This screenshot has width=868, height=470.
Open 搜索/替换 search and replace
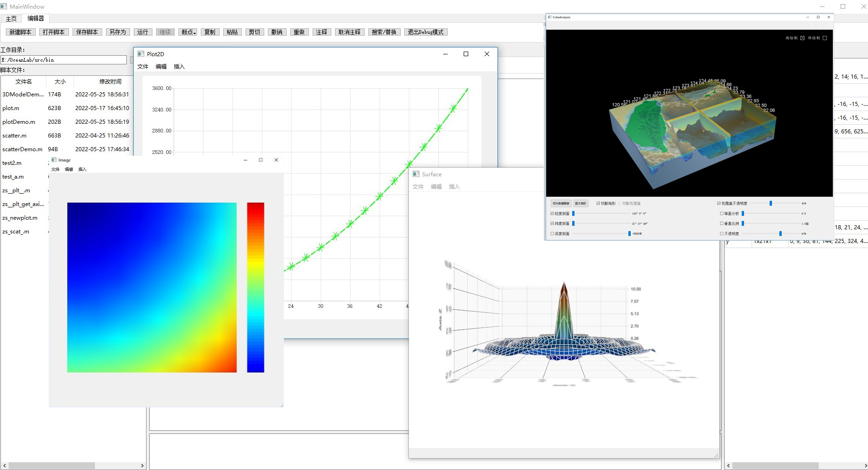pyautogui.click(x=384, y=32)
